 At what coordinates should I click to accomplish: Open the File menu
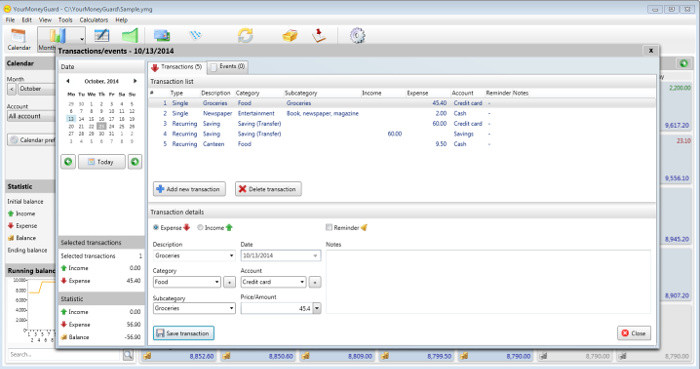[10, 20]
